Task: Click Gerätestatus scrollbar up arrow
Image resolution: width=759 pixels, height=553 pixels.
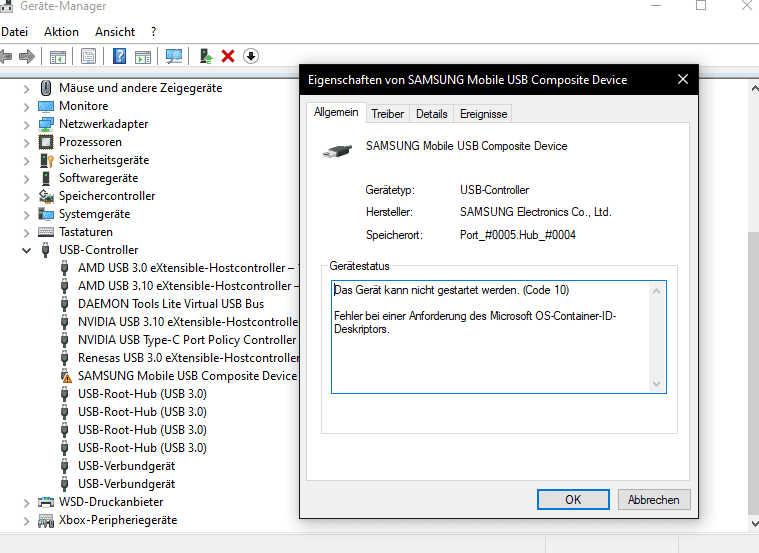Action: [656, 291]
